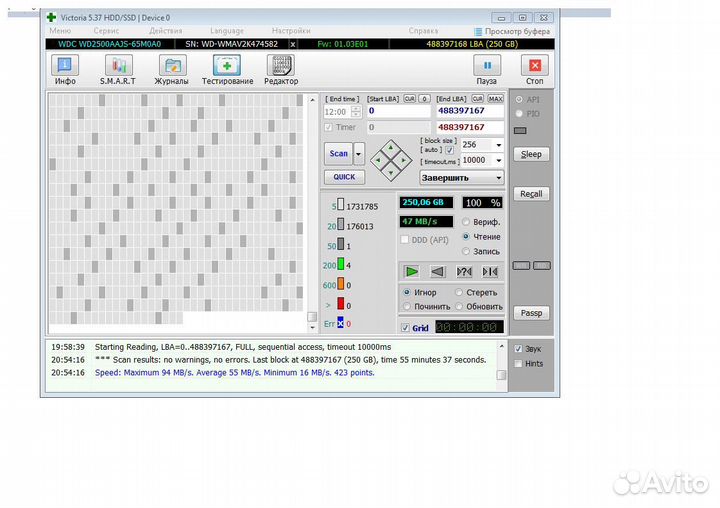Toggle the Hints checkbox
720x508 pixels.
pyautogui.click(x=518, y=363)
